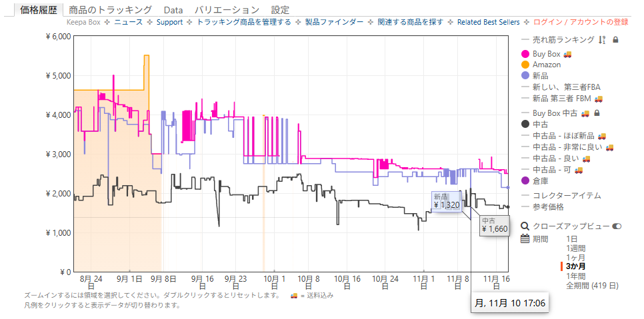Open the ニュース link

(x=128, y=22)
